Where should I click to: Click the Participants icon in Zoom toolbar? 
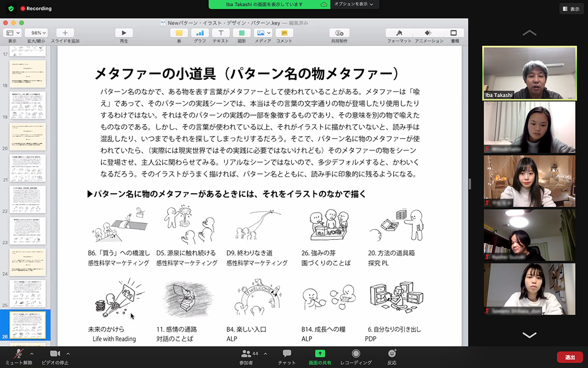[246, 354]
